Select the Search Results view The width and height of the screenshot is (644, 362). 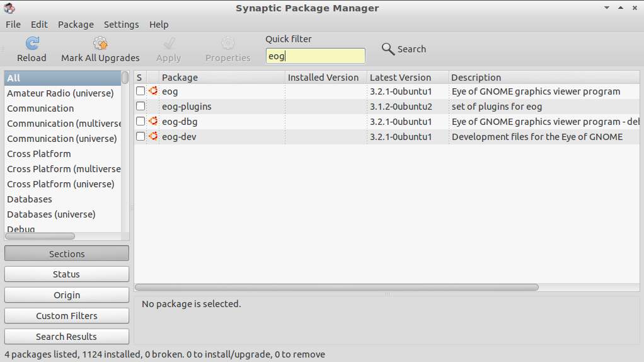tap(67, 337)
